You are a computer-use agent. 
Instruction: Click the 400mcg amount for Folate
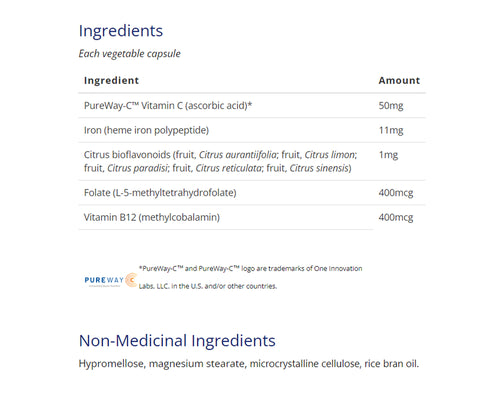coord(396,193)
